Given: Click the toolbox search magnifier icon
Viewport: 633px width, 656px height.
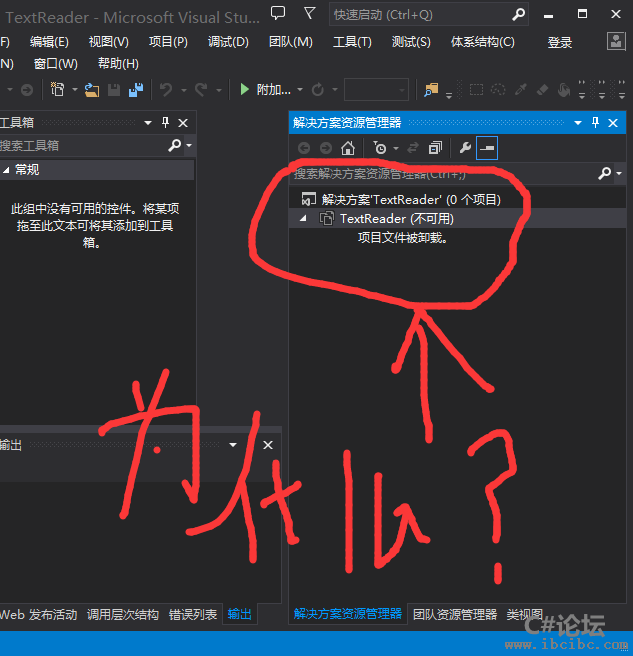Looking at the screenshot, I should [x=174, y=145].
